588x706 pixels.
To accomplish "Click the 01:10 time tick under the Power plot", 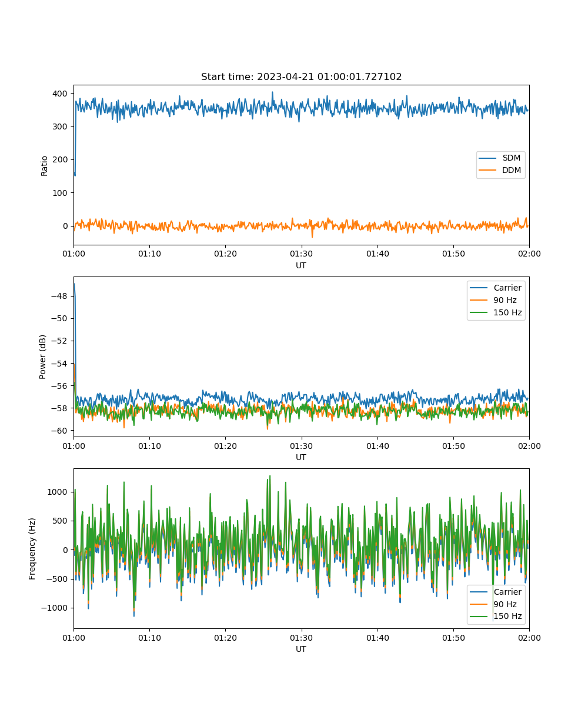I will [149, 445].
